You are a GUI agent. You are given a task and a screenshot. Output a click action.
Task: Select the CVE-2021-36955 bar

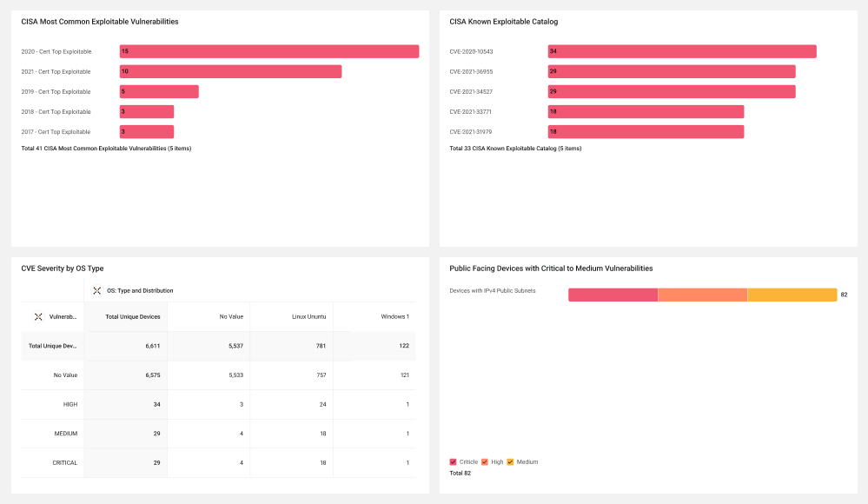pyautogui.click(x=672, y=71)
